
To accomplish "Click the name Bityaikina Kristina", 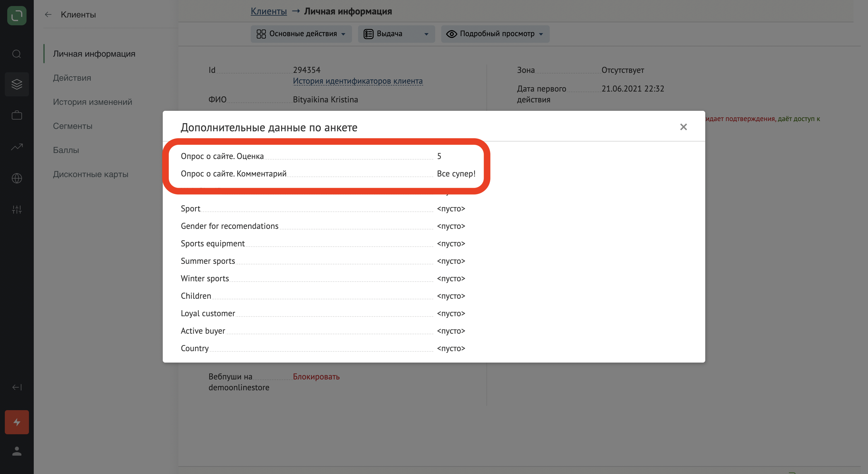I will [325, 99].
